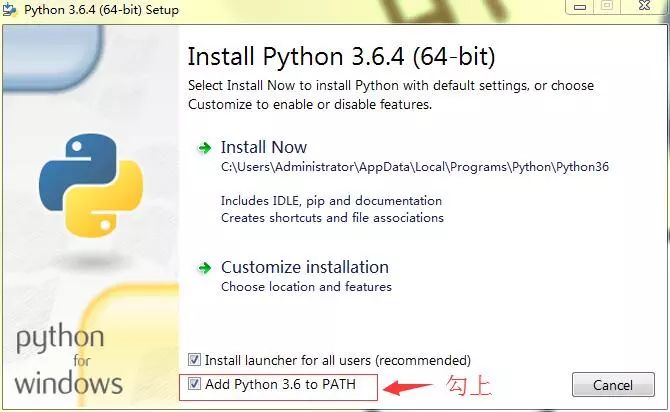
Task: Close the setup window with X
Action: coord(643,6)
